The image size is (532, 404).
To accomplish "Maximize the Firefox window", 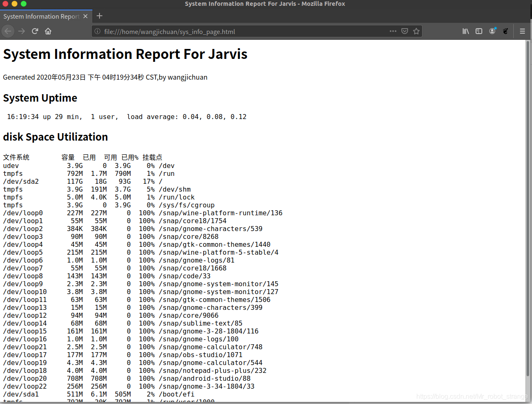I will tap(24, 4).
